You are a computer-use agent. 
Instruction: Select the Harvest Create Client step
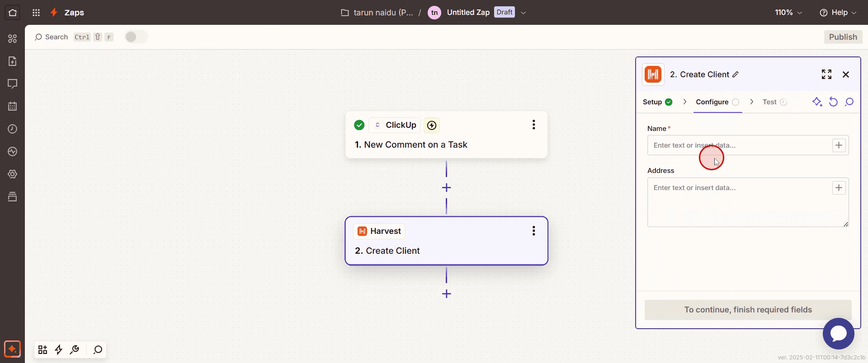[446, 241]
